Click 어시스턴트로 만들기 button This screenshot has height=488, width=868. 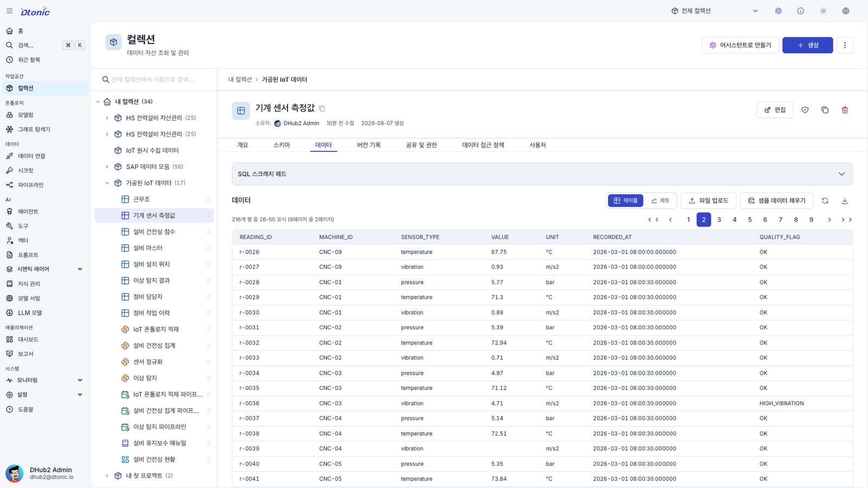pos(740,45)
